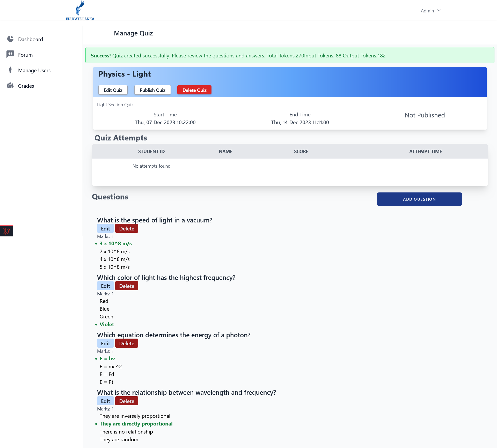497x448 pixels.
Task: Click the Grades group icon
Action: click(10, 86)
